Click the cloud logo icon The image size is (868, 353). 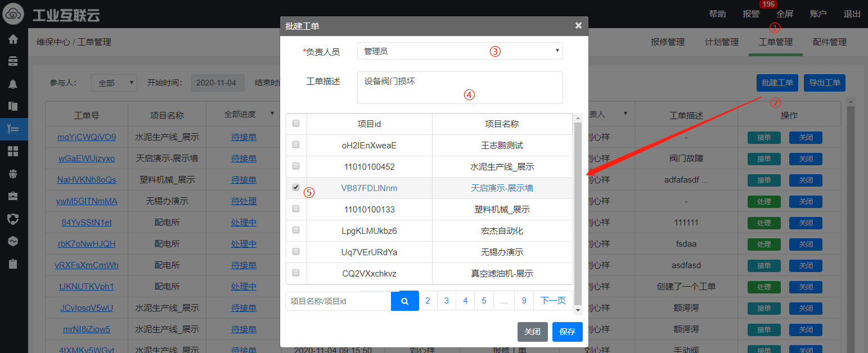(x=14, y=14)
